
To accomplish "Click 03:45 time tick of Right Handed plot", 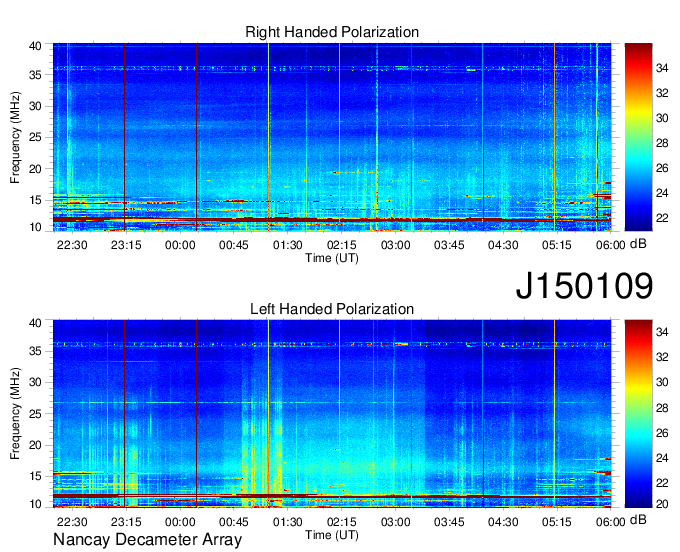I will (x=449, y=245).
